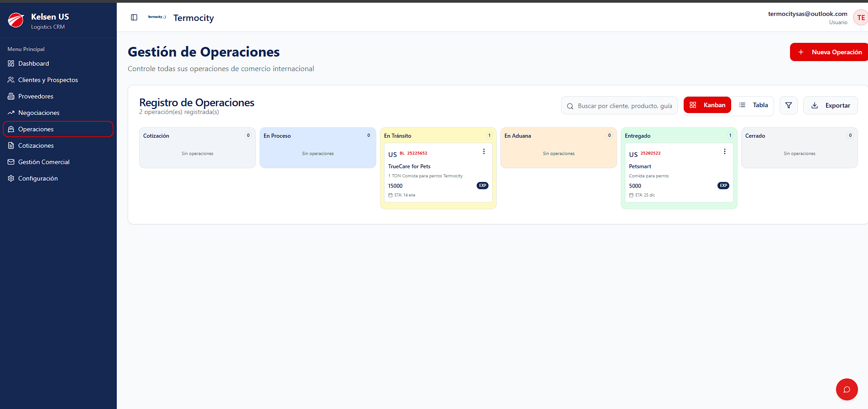Click the Operaciones ship icon
The width and height of the screenshot is (868, 409).
click(11, 129)
